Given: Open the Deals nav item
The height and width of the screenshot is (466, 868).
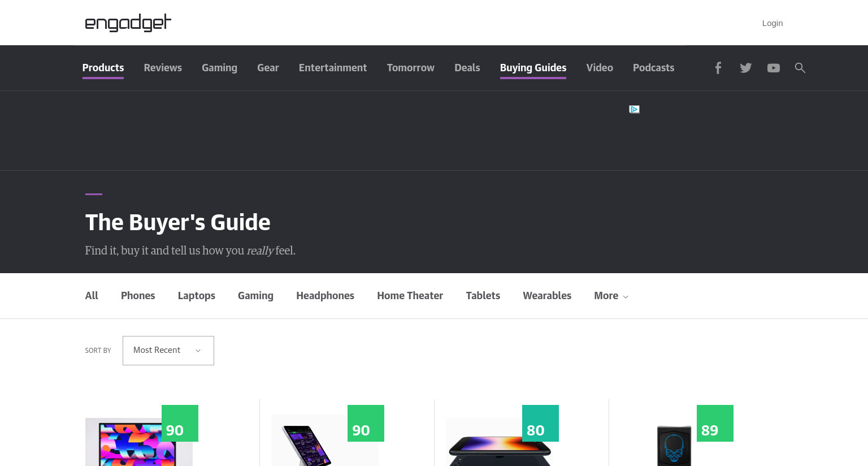Looking at the screenshot, I should click(x=467, y=68).
